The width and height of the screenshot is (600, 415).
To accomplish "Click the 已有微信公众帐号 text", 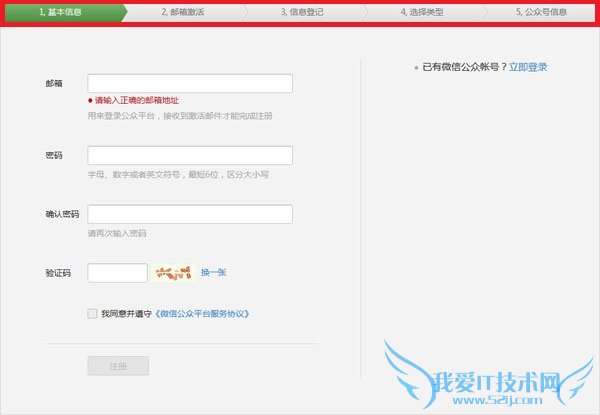I will 465,67.
